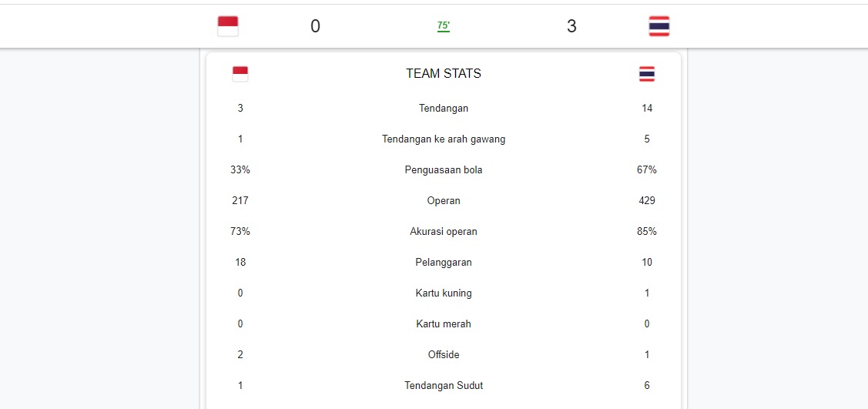
Task: Click the Indonesia flag in score header
Action: [228, 26]
